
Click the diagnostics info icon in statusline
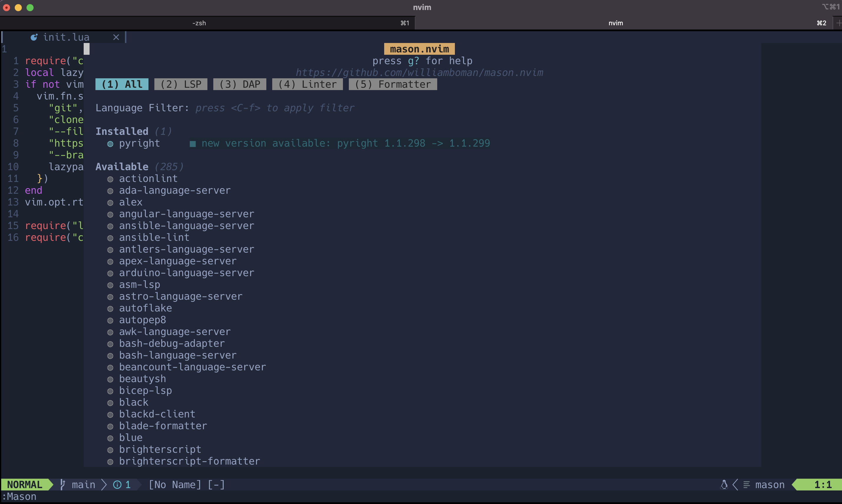117,485
